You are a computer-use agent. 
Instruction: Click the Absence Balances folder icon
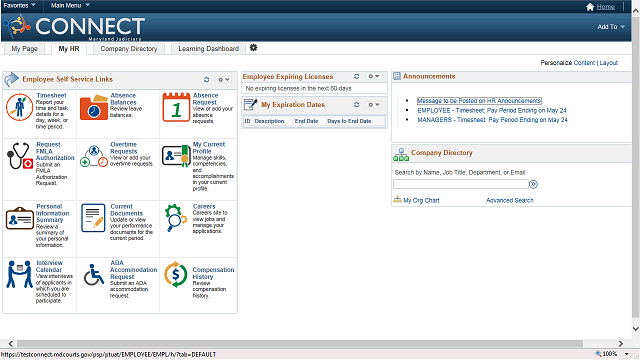93,107
